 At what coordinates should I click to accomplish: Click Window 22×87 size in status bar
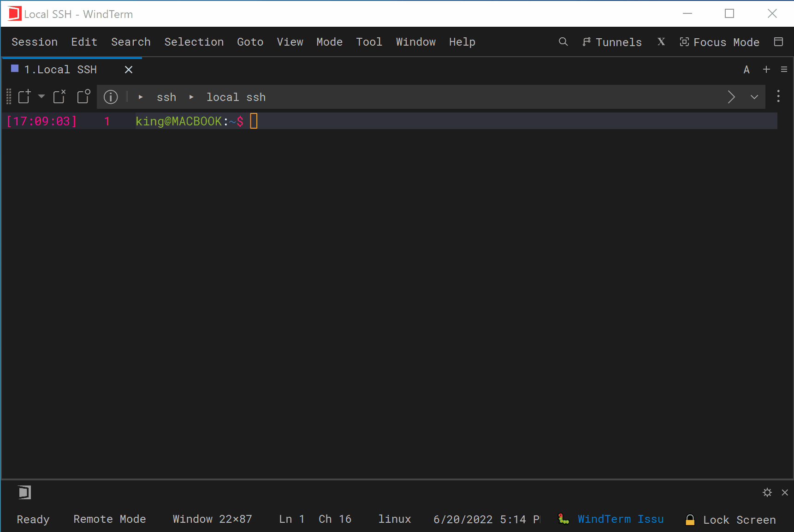click(213, 520)
